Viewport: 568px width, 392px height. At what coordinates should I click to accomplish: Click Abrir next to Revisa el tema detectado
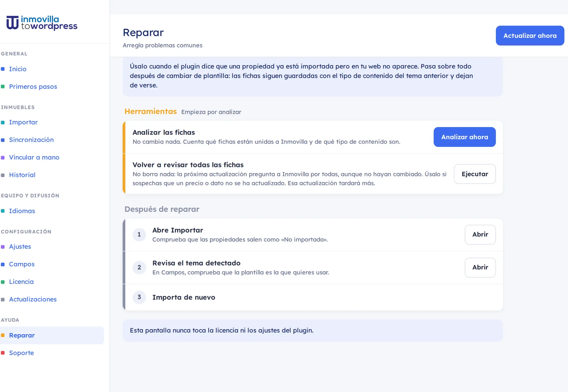(x=480, y=267)
